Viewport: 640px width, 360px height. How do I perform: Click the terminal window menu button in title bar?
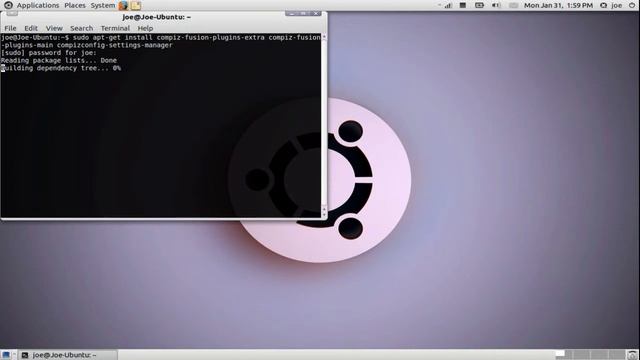(x=12, y=14)
